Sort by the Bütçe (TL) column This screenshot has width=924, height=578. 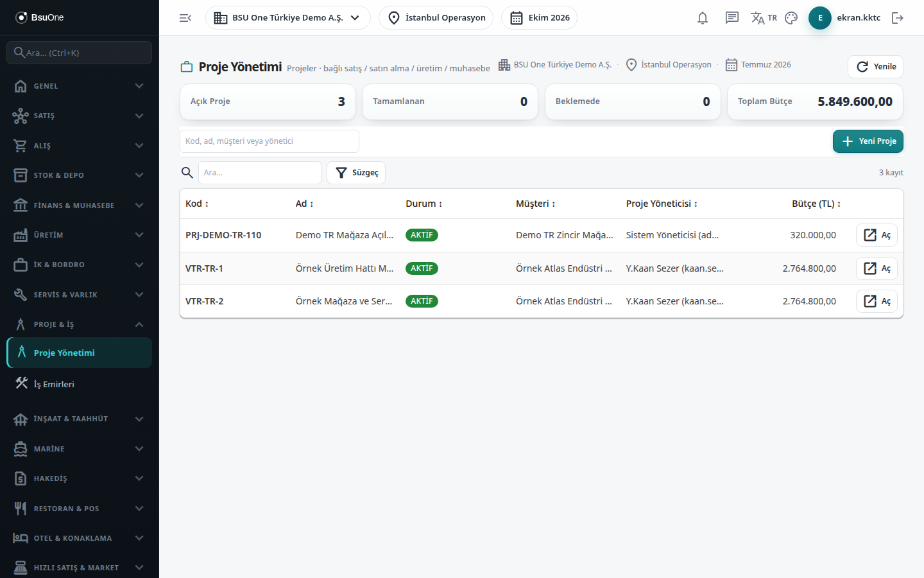(816, 204)
